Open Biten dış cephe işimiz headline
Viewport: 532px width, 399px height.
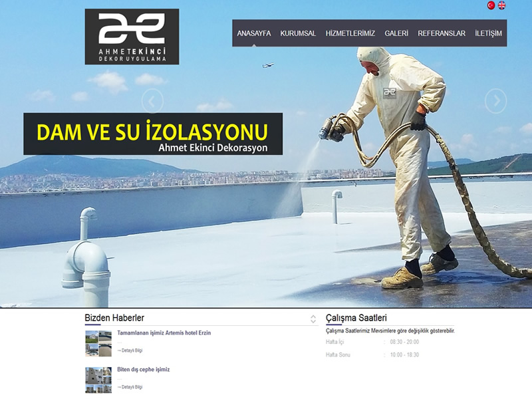143,369
